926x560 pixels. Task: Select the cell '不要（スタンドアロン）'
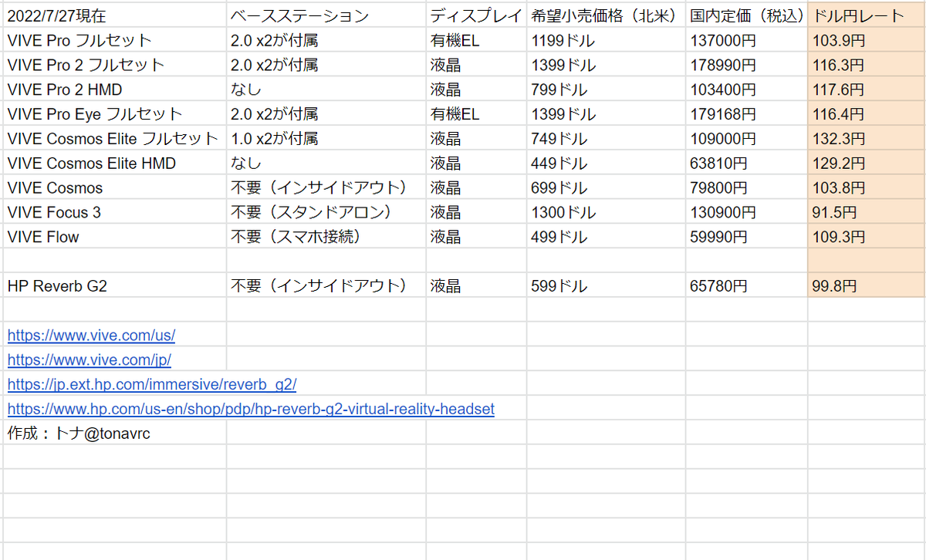(326, 213)
